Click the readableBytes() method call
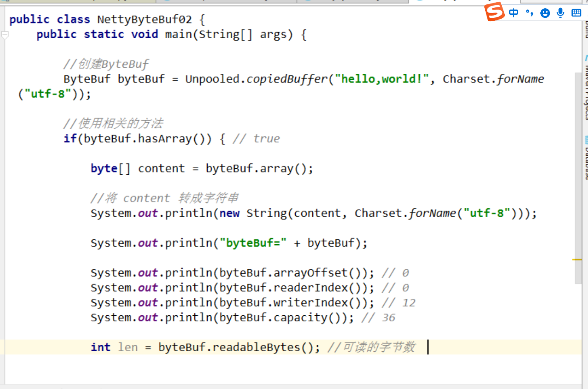 pos(263,347)
